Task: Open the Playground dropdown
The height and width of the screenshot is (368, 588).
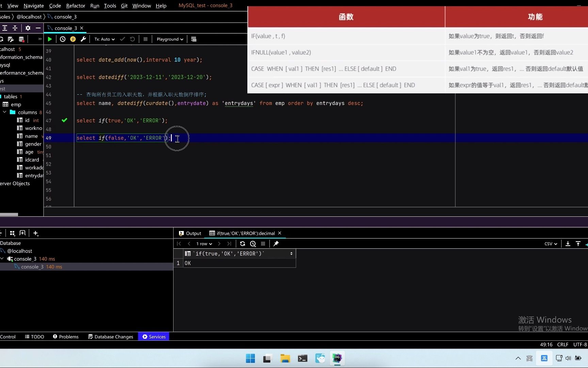Action: 169,39
